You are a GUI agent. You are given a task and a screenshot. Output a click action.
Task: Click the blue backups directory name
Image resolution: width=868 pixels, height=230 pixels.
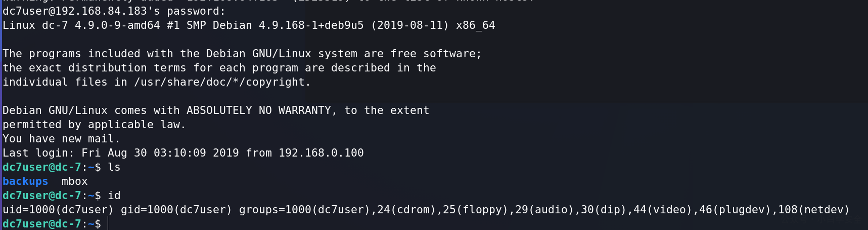point(25,181)
